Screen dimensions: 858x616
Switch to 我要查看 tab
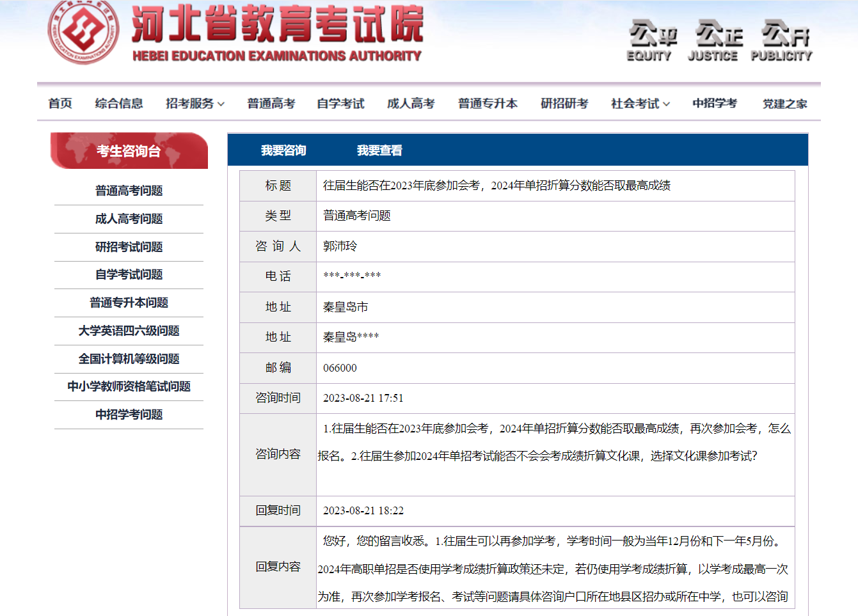pos(379,150)
